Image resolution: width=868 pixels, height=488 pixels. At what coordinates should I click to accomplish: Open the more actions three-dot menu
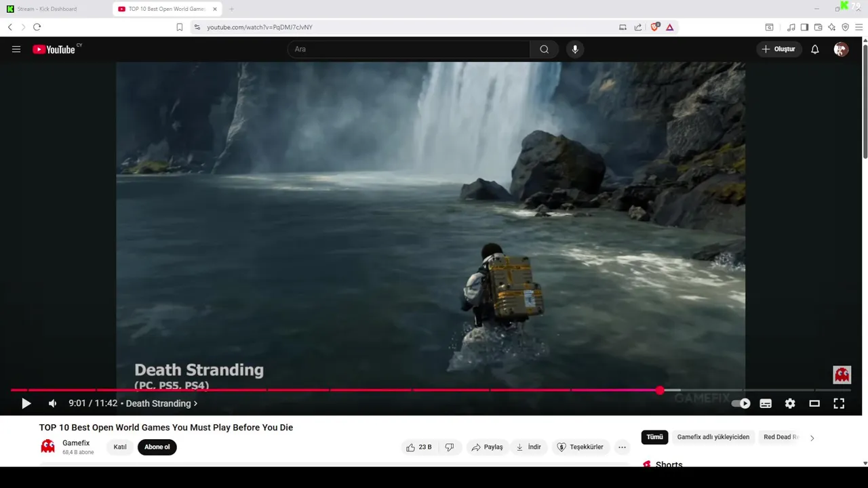pos(622,447)
